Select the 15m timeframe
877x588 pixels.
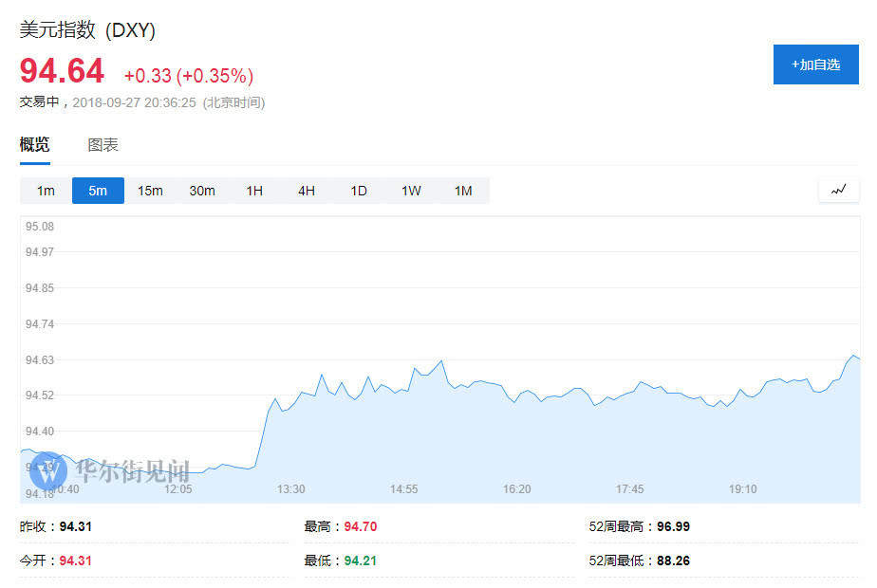150,191
